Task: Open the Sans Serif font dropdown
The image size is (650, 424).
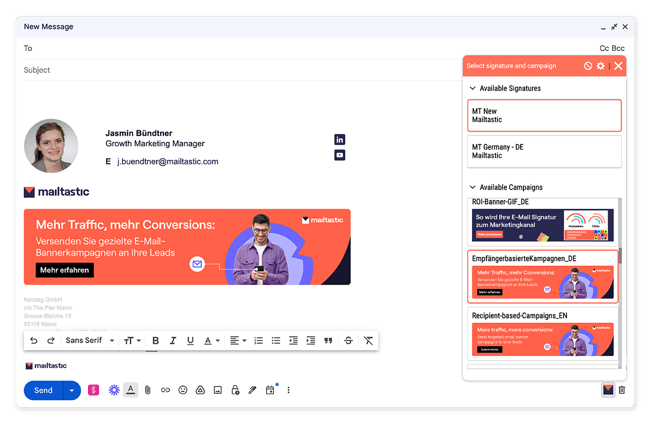Action: tap(90, 341)
